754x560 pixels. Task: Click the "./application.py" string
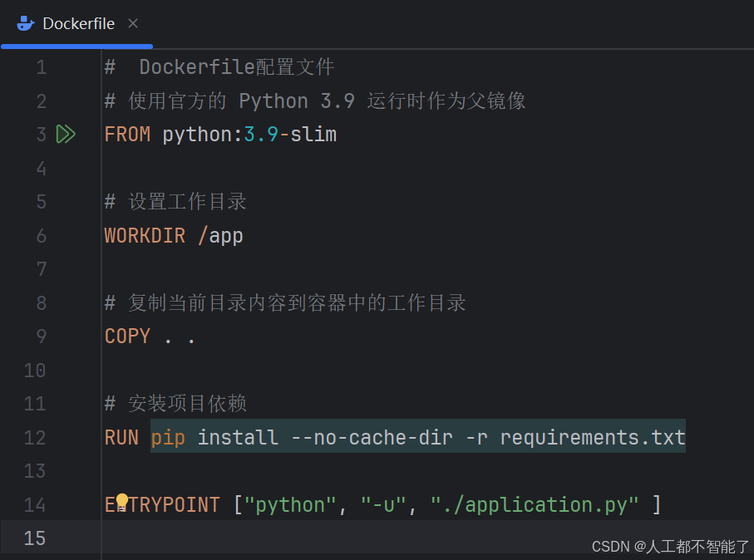tap(530, 504)
